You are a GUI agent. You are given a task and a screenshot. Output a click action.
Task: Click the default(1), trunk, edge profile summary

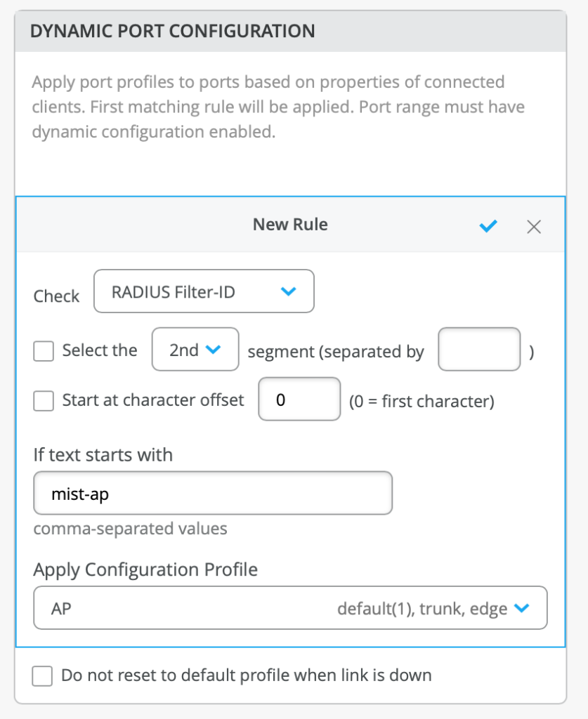click(422, 609)
